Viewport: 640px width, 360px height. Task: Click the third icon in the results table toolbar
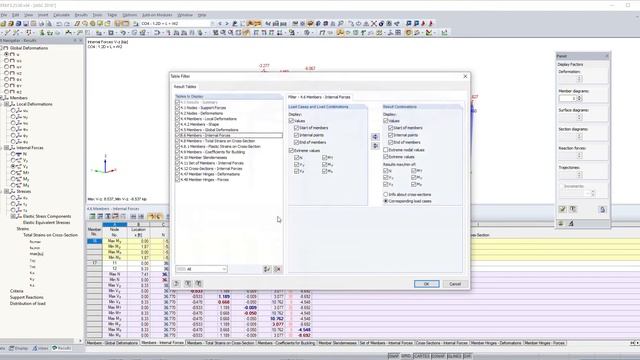click(x=108, y=216)
